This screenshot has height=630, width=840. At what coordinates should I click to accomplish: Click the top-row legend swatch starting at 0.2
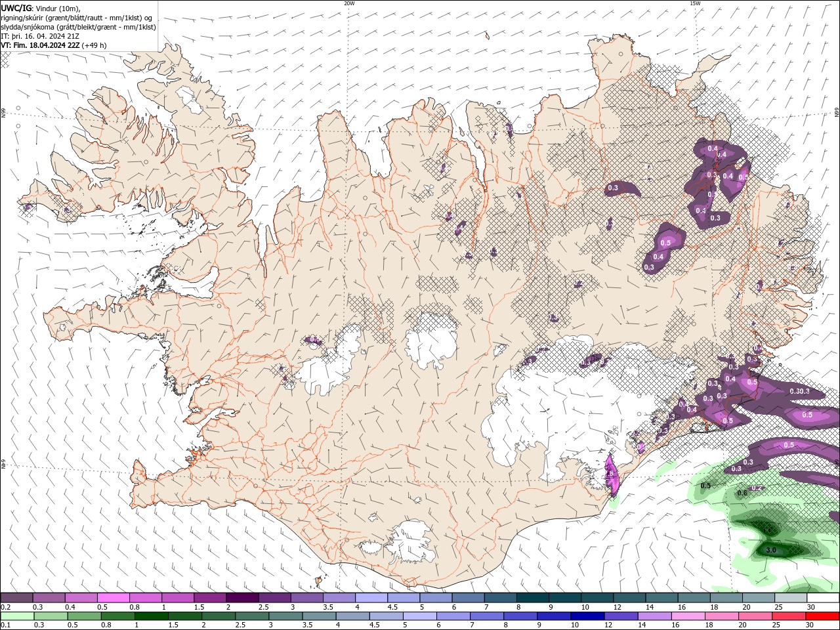pos(17,598)
